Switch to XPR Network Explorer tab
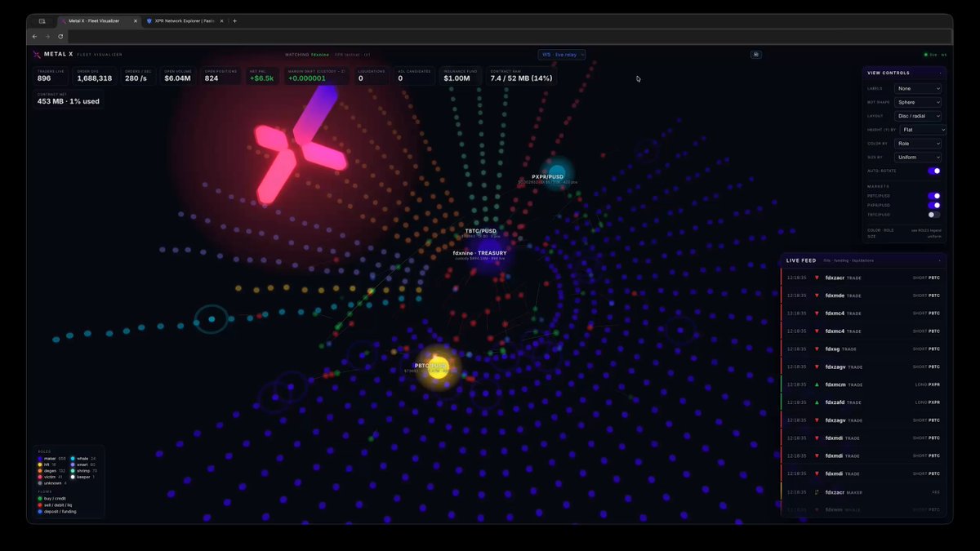Screen dimensions: 980x551 [185, 20]
